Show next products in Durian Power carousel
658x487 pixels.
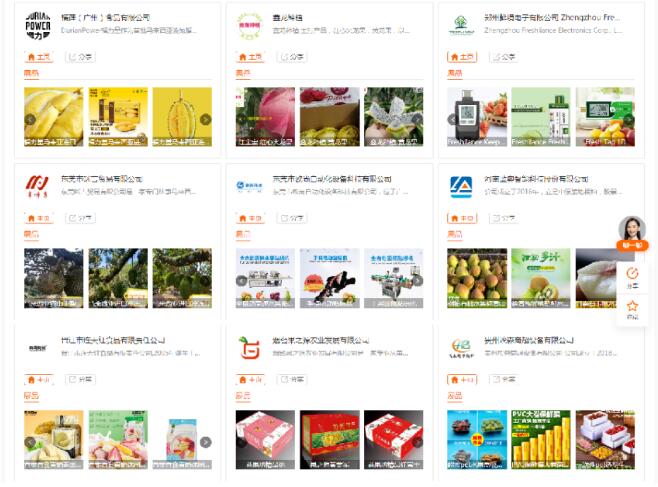pos(205,120)
